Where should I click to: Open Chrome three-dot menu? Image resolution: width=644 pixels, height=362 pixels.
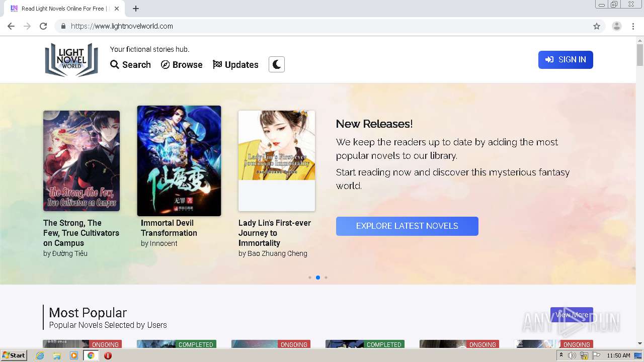click(x=633, y=26)
